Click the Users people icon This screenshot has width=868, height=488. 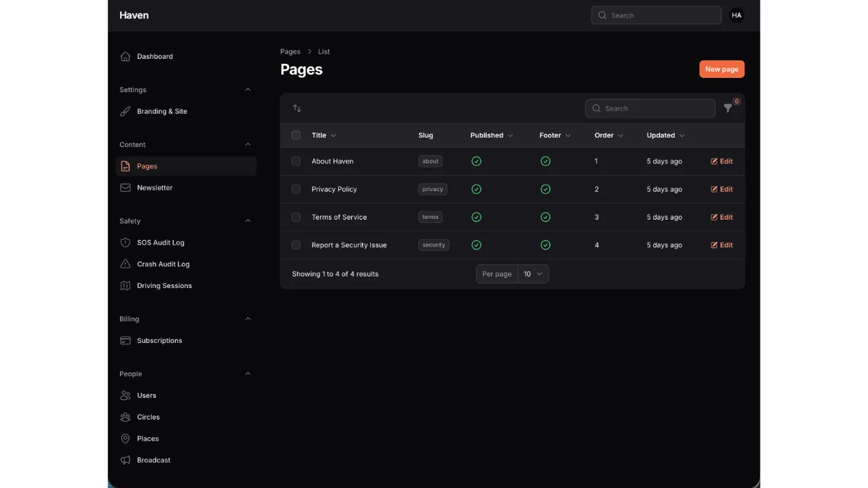click(x=125, y=396)
